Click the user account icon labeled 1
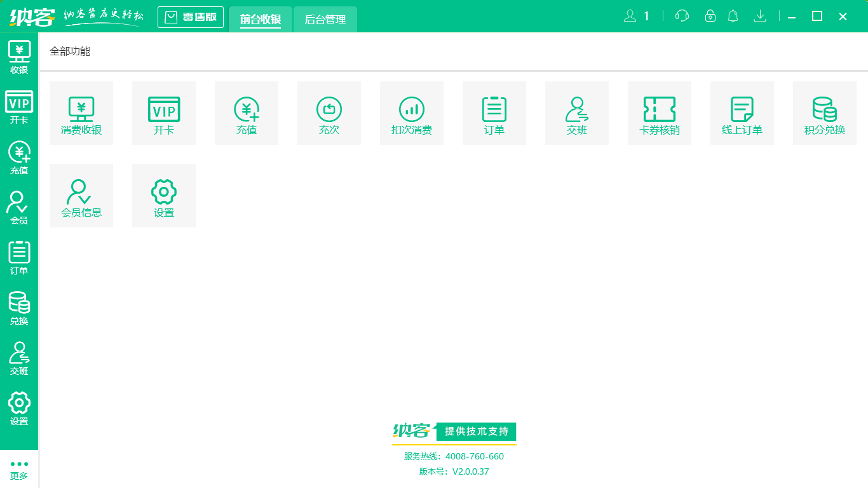The height and width of the screenshot is (488, 868). click(x=637, y=16)
